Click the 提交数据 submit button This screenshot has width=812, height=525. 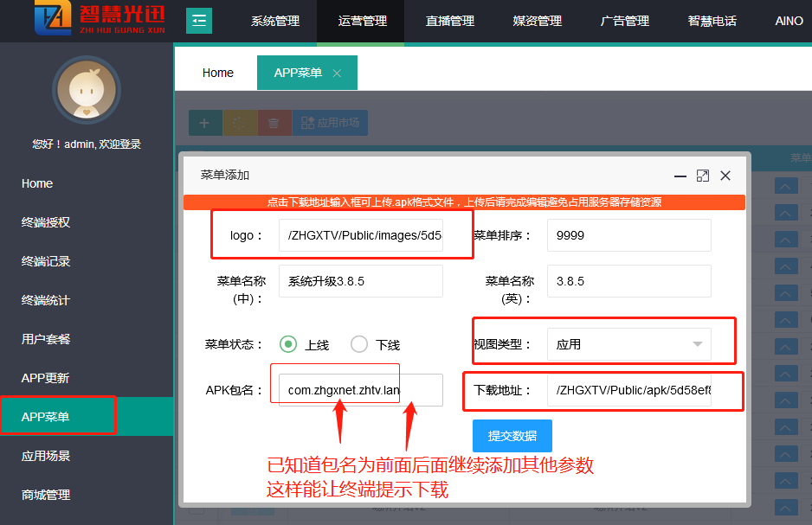pyautogui.click(x=512, y=436)
